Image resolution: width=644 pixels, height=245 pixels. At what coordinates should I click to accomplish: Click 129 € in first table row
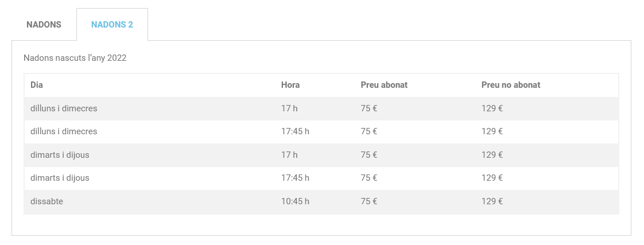coord(492,109)
